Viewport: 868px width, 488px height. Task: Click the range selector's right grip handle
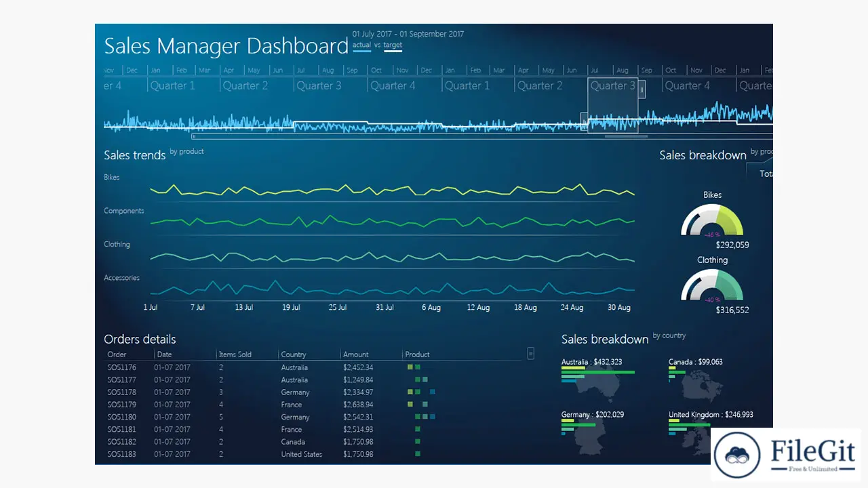642,89
